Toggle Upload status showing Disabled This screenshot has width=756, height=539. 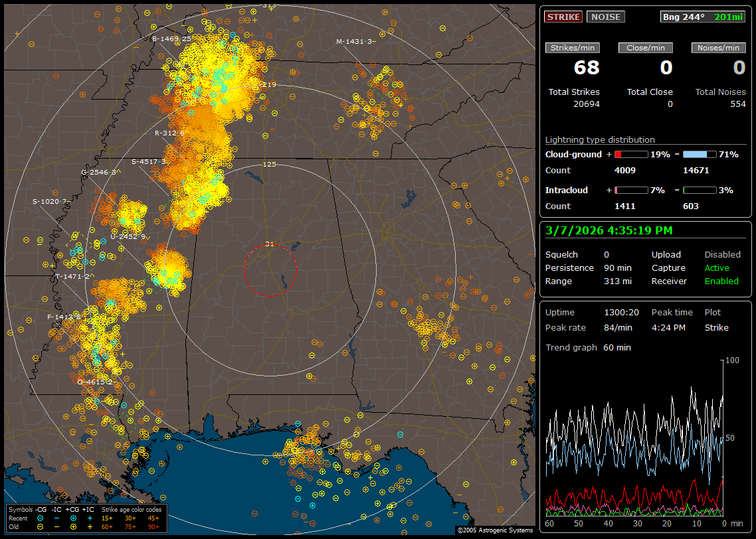722,254
